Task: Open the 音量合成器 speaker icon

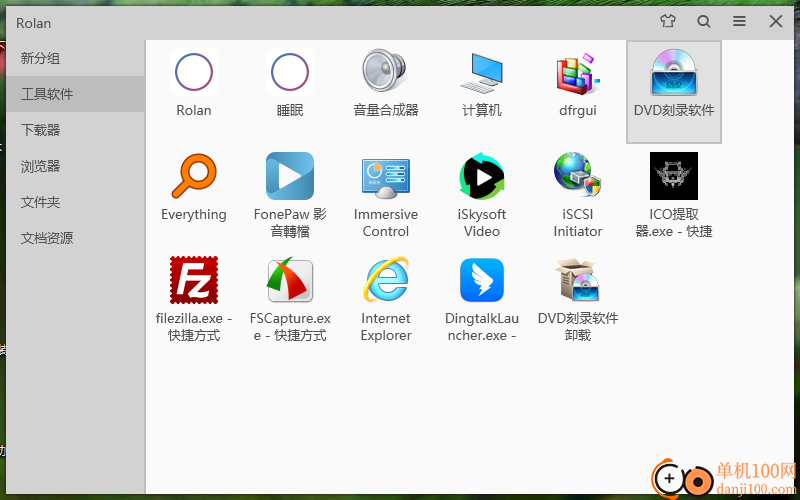Action: 386,71
